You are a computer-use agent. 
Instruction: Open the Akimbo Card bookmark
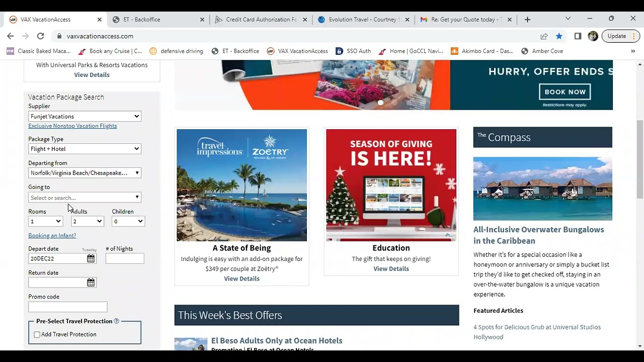[x=481, y=51]
